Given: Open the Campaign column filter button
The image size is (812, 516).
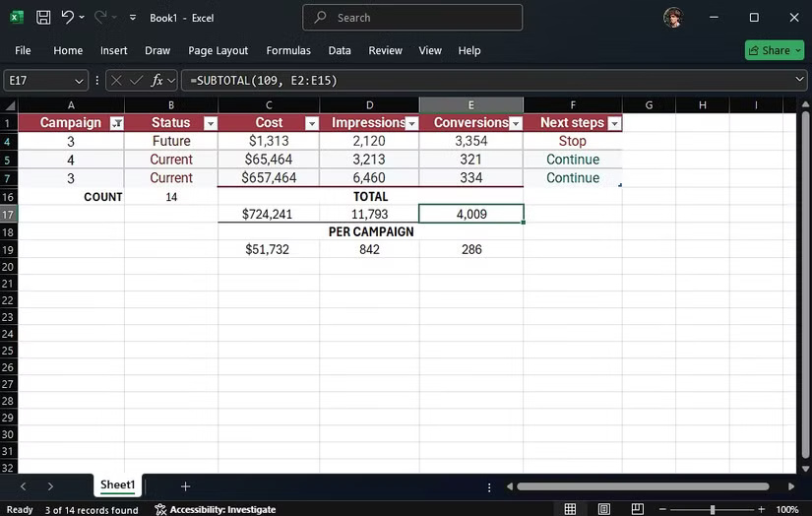Looking at the screenshot, I should point(117,123).
